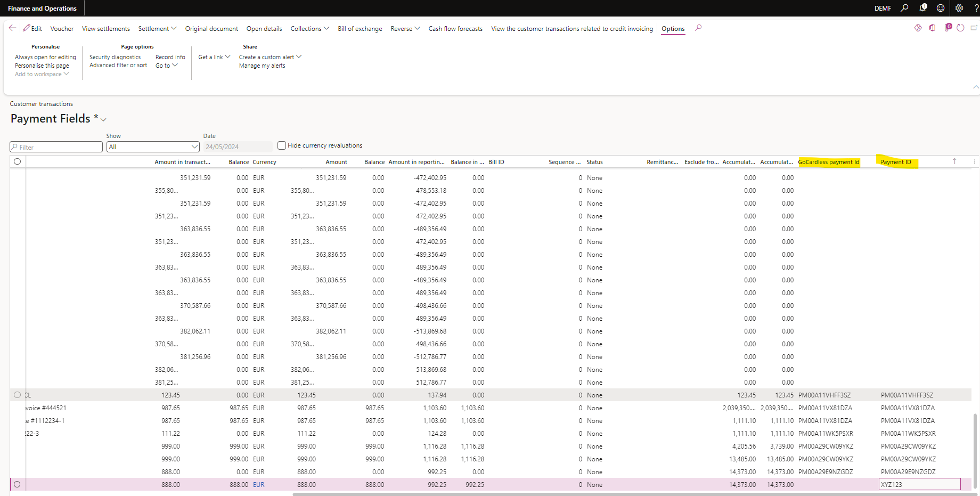Screen dimensions: 980x496
Task: Open the global search magnifier
Action: click(904, 8)
